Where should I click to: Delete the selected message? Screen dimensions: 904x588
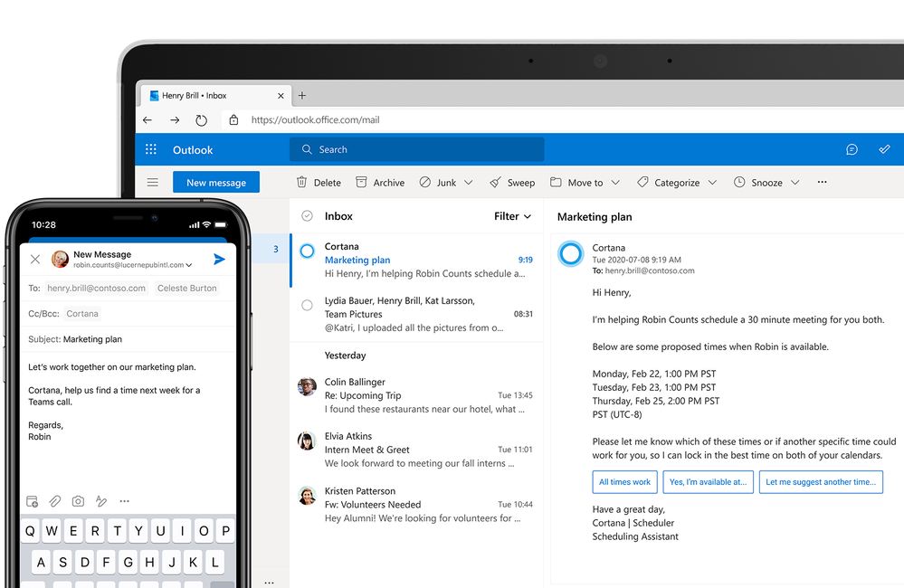(319, 182)
